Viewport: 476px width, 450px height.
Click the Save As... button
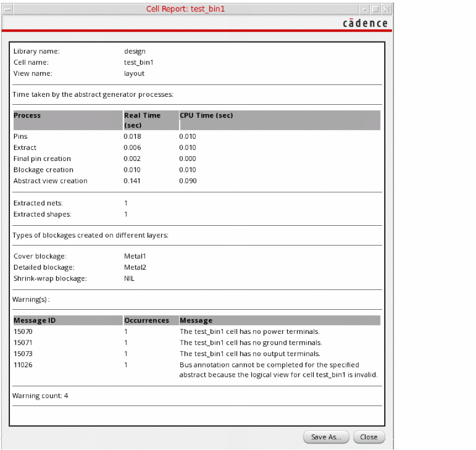point(326,437)
